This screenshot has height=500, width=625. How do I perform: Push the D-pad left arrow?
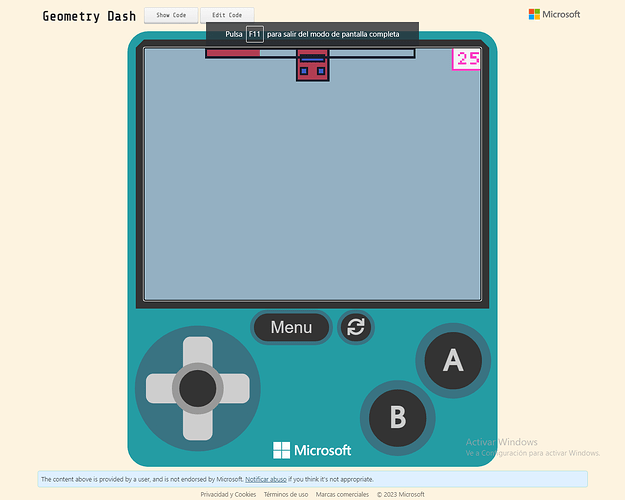[160, 388]
